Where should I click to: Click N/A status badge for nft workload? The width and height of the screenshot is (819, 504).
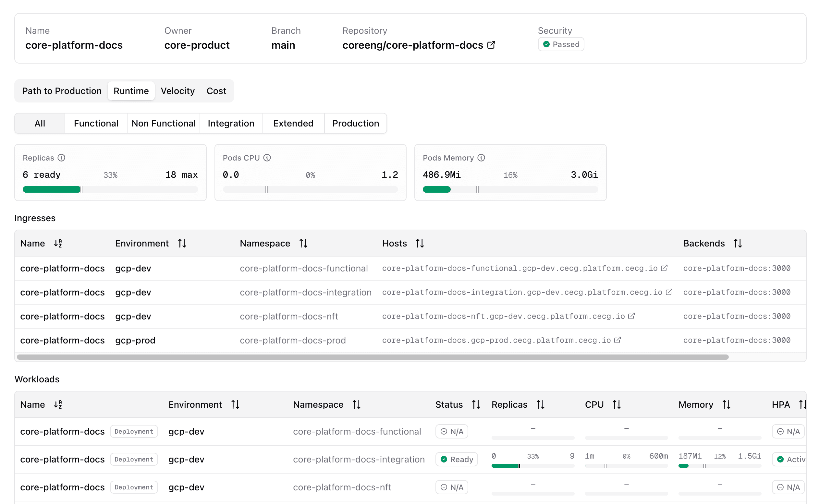(x=452, y=487)
